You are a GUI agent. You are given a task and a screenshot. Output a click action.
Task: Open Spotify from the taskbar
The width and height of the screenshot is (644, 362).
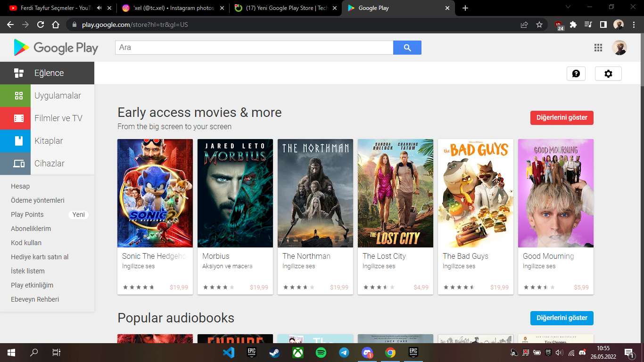click(321, 353)
